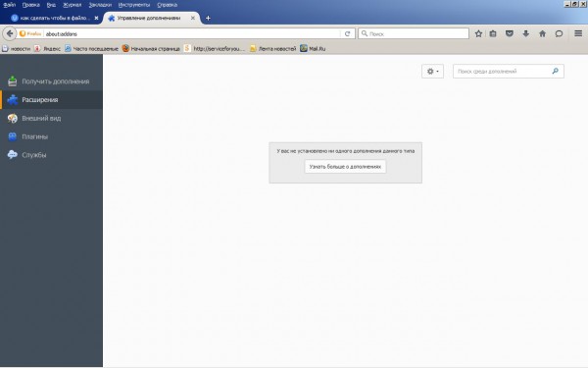Image resolution: width=588 pixels, height=368 pixels.
Task: Minimize the Firefox window
Action: coord(567,4)
